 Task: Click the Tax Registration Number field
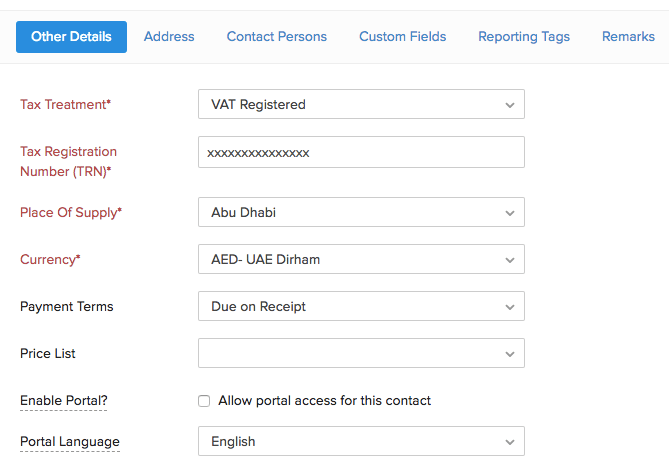pos(361,152)
